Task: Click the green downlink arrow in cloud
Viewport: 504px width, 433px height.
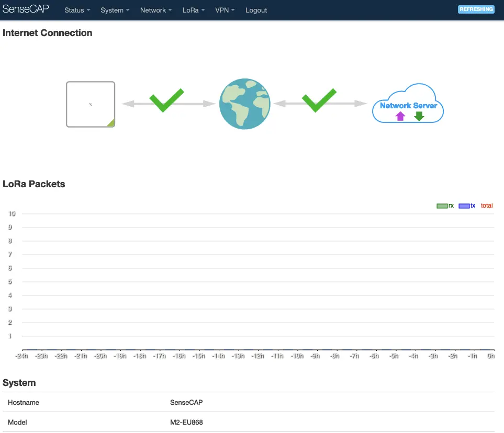Action: pyautogui.click(x=419, y=116)
